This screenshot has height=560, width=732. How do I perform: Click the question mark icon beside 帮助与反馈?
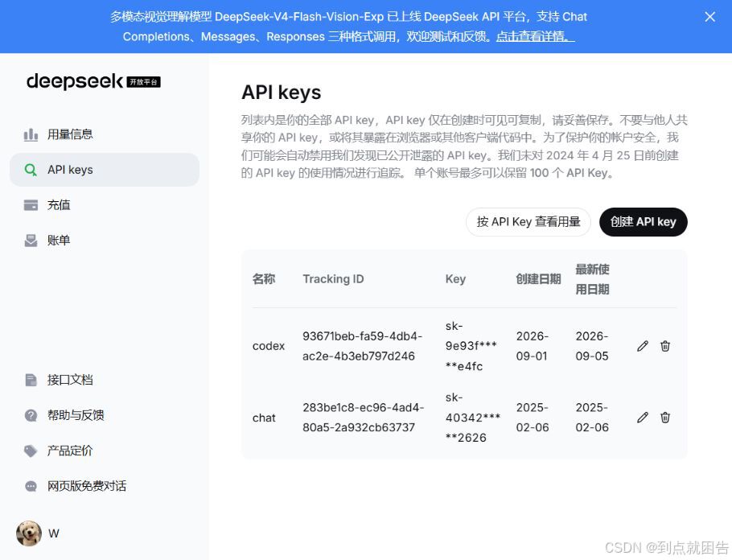tap(31, 415)
